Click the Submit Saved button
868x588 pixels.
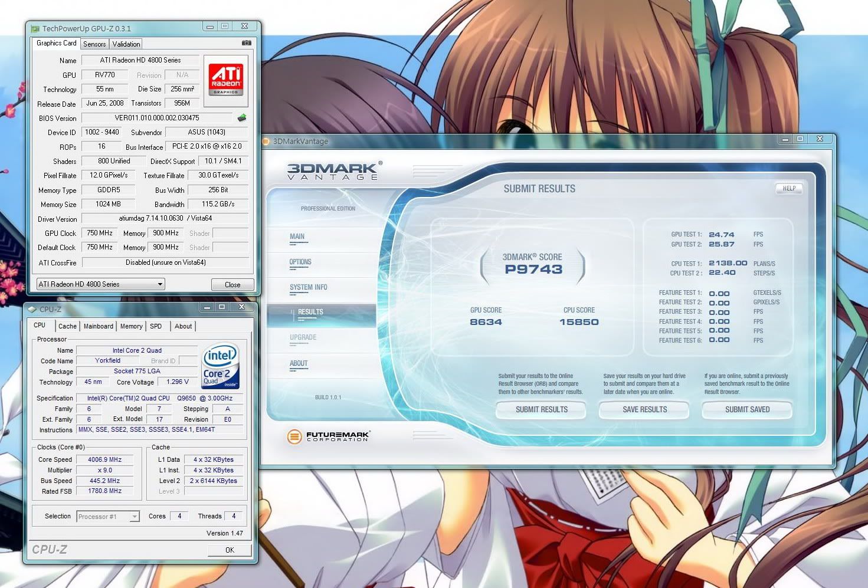(747, 409)
